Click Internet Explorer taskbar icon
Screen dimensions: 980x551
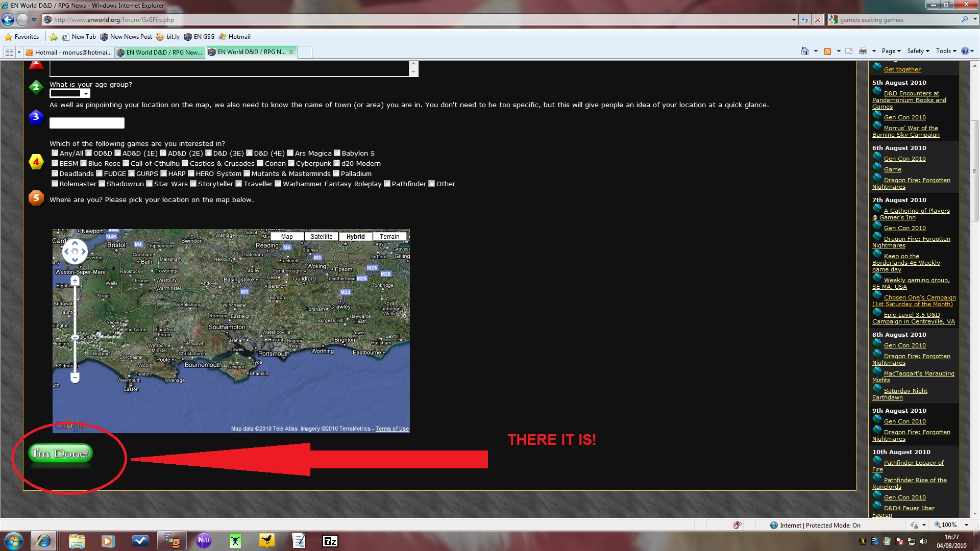click(x=43, y=541)
